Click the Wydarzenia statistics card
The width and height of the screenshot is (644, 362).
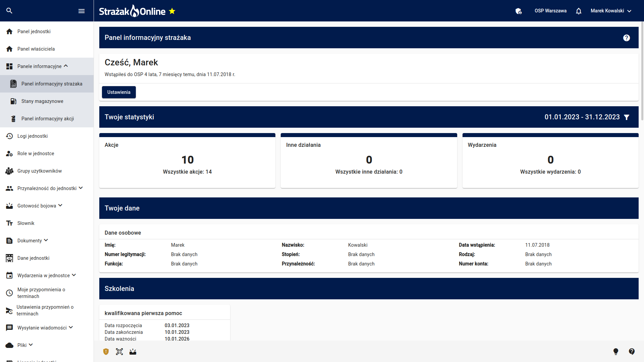coord(550,161)
